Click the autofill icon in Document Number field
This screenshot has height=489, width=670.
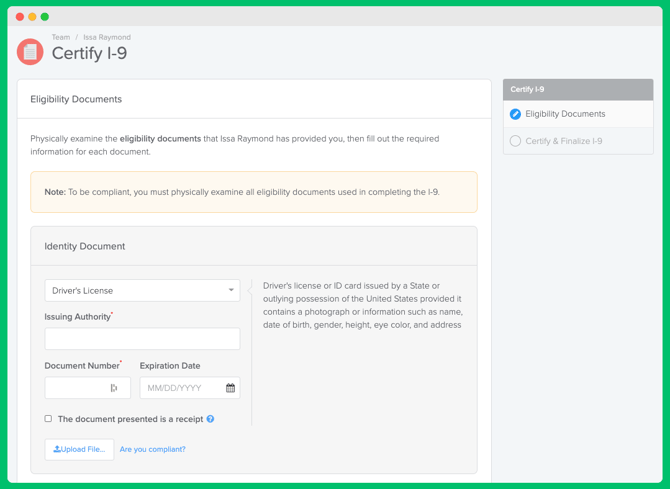(114, 388)
